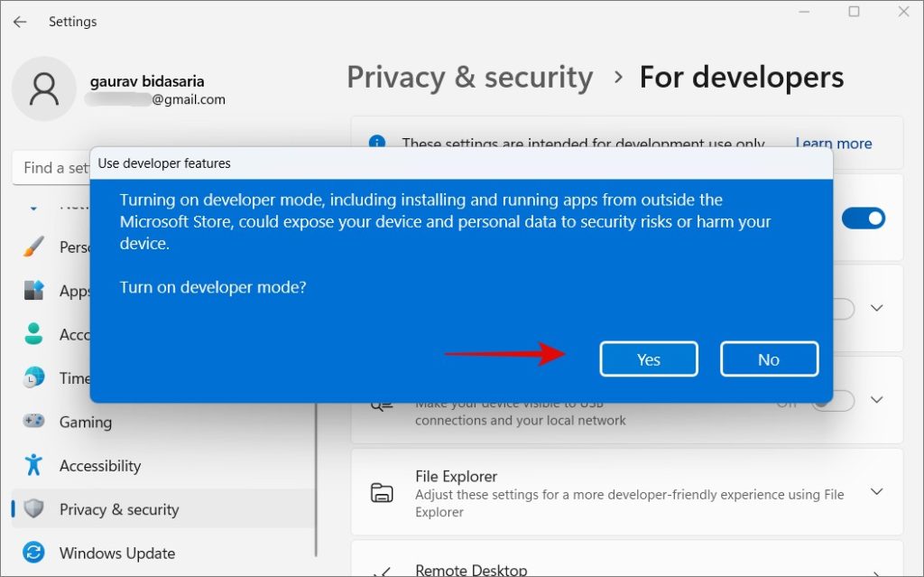Expand the row below Developer Mode
The image size is (924, 577).
click(x=877, y=308)
